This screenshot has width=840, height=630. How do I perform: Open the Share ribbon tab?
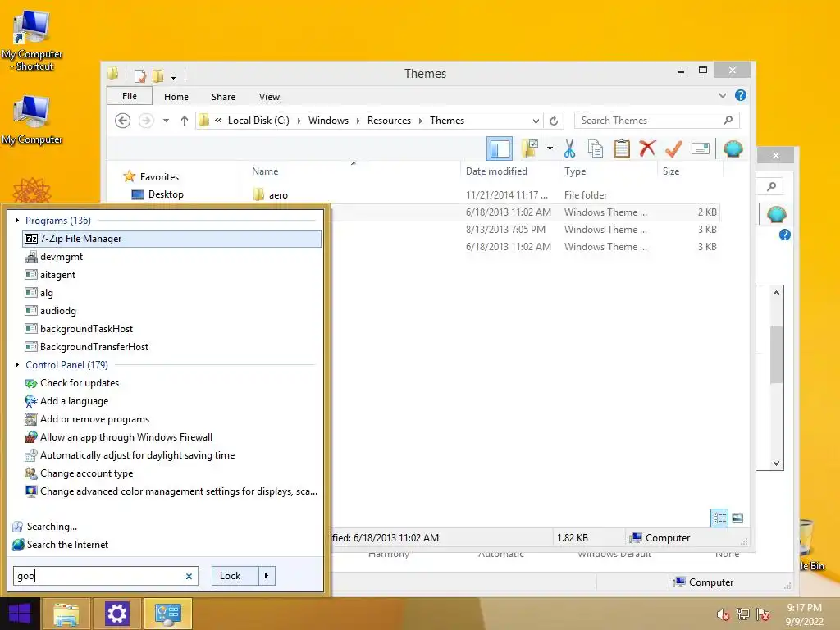click(x=223, y=97)
